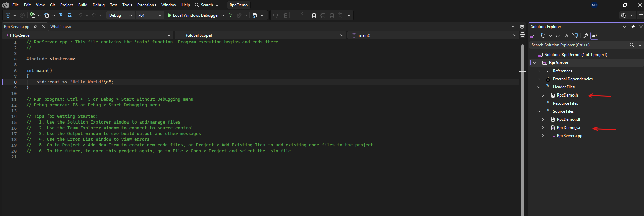Open the MR account badge
The image size is (644, 216).
[594, 5]
